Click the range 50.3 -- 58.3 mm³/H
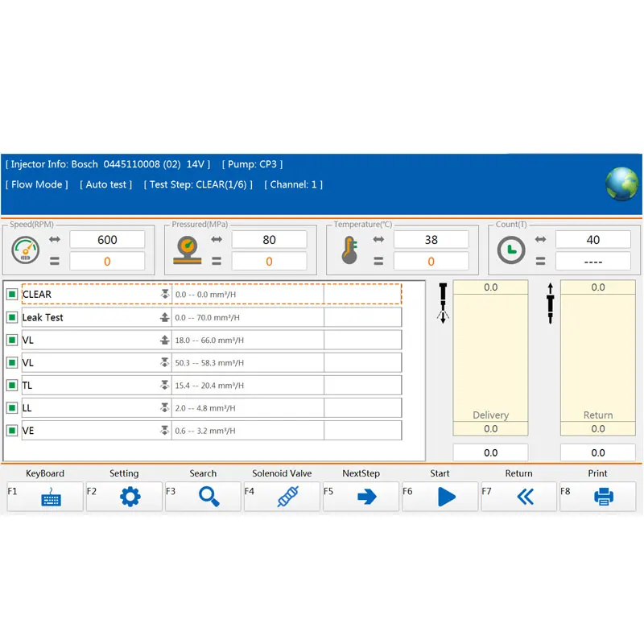644x644 pixels. click(209, 363)
